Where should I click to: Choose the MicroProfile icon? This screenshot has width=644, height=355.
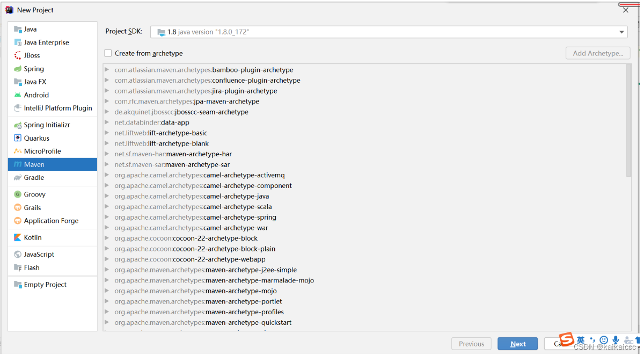click(18, 151)
